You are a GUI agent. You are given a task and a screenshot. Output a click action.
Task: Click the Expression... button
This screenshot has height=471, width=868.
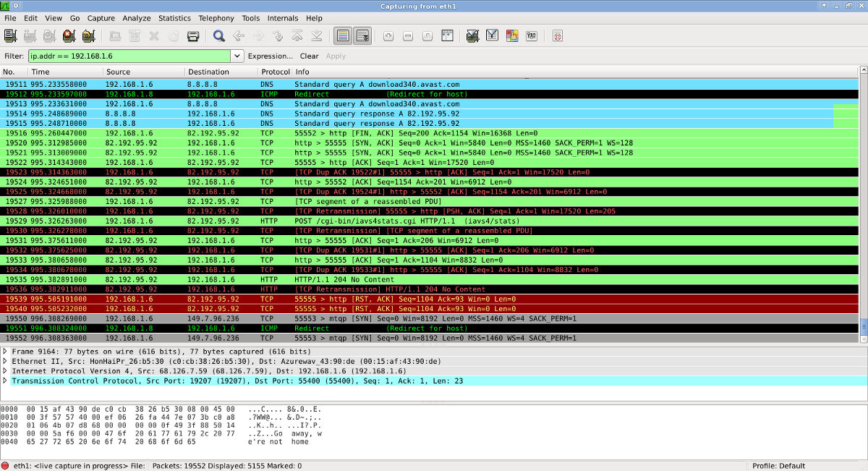click(271, 56)
